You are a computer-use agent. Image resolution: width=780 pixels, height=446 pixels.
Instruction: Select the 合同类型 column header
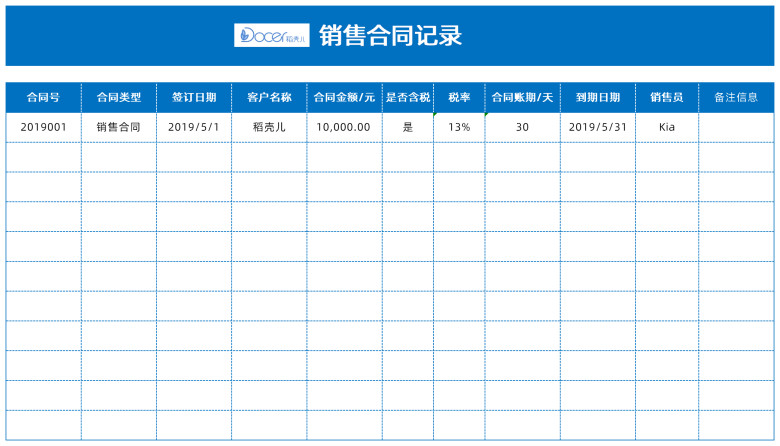pyautogui.click(x=119, y=97)
